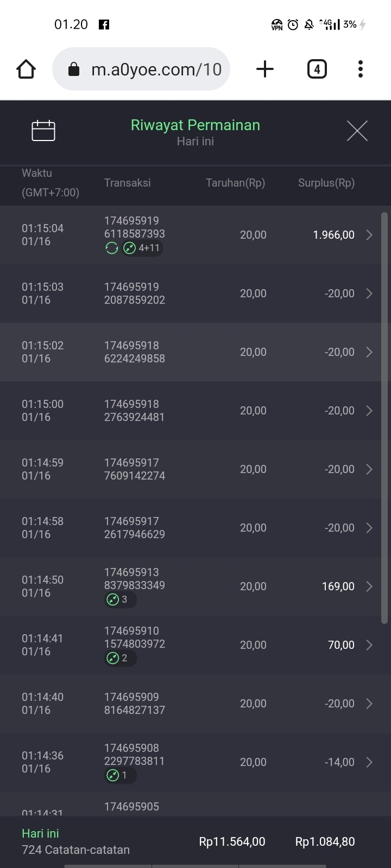Open the calendar date picker icon

pos(43,131)
